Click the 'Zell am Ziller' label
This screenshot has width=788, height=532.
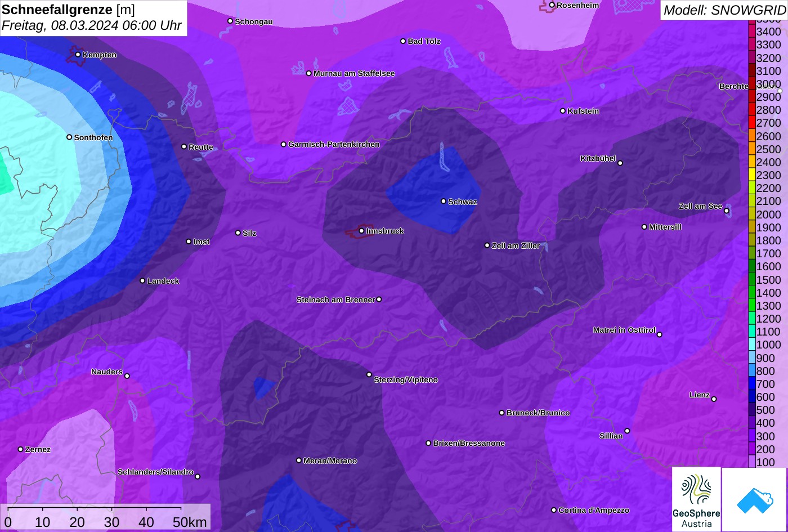pyautogui.click(x=516, y=246)
